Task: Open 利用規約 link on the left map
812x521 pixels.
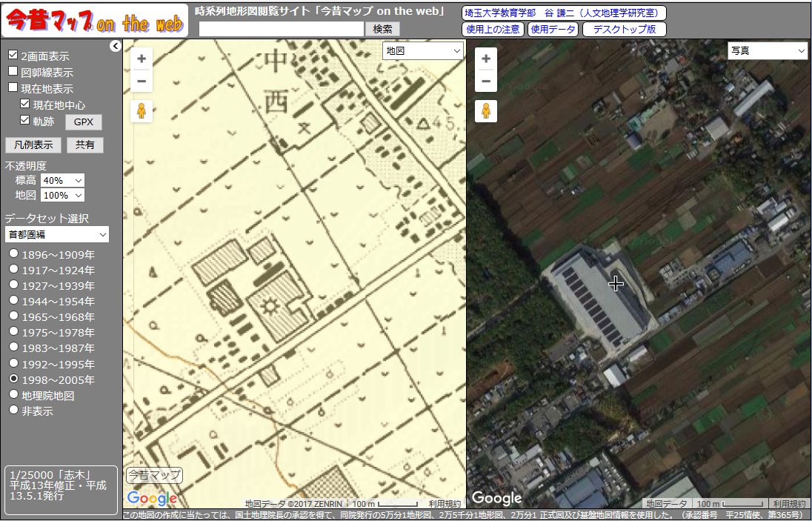Action: (445, 503)
